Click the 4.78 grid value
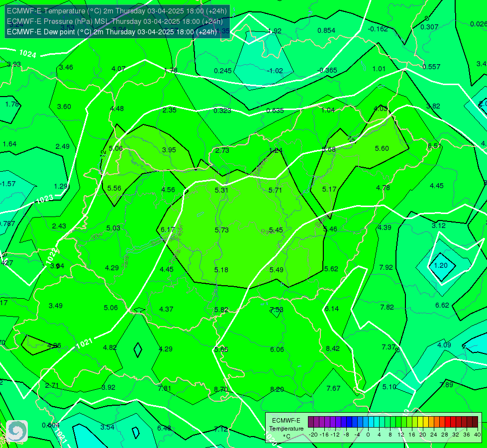This screenshot has width=487, height=448. click(383, 188)
